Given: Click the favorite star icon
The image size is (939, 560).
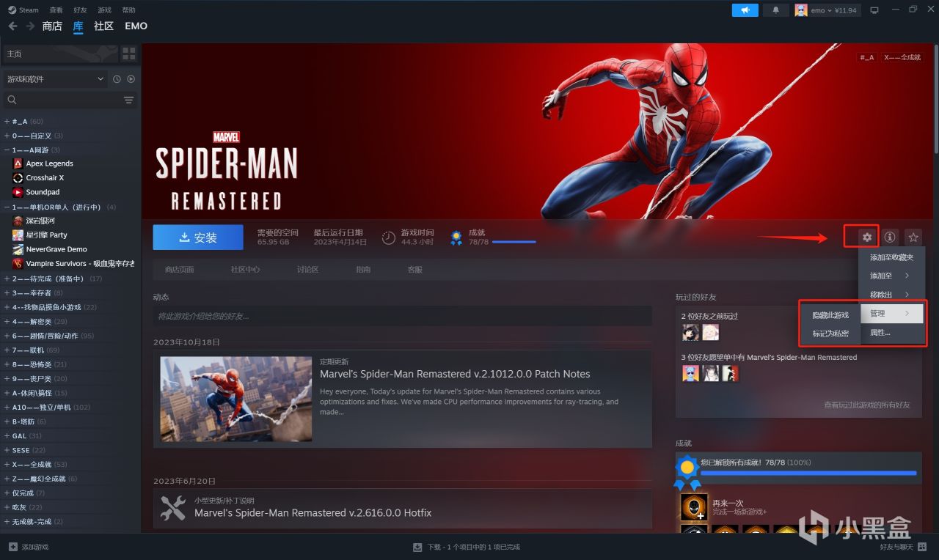Looking at the screenshot, I should click(913, 237).
